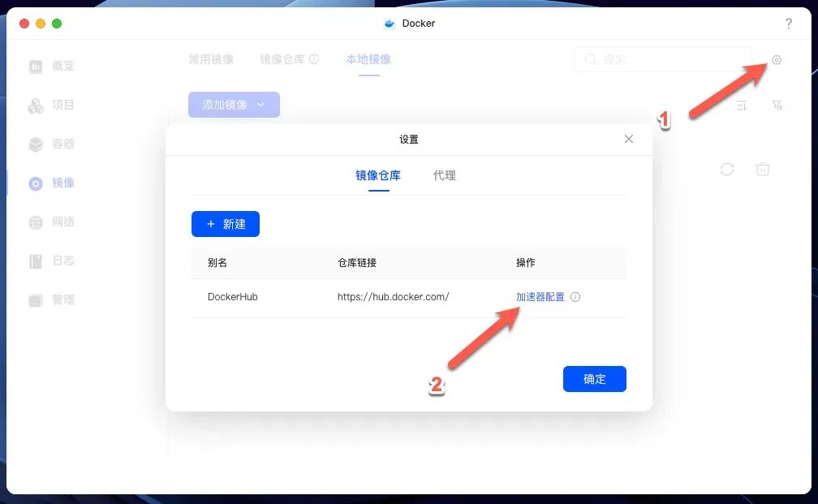
Task: Click the 新建 new repository button
Action: click(225, 224)
